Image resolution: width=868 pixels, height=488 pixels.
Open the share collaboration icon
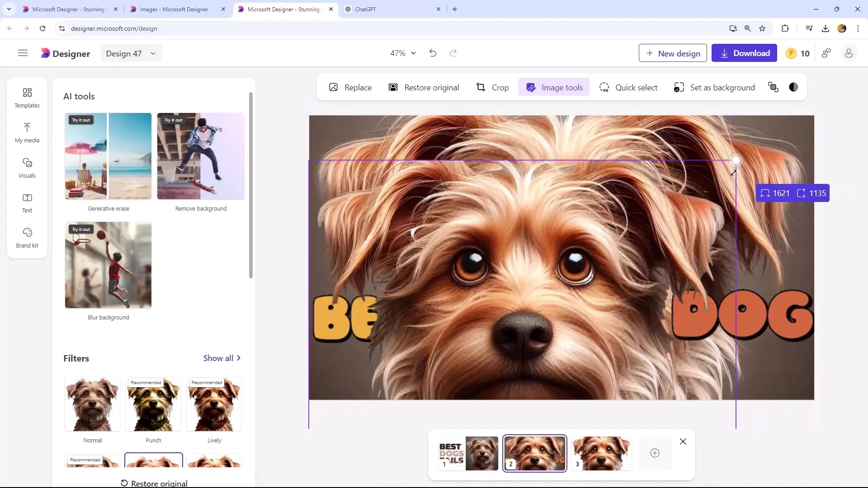pos(826,53)
